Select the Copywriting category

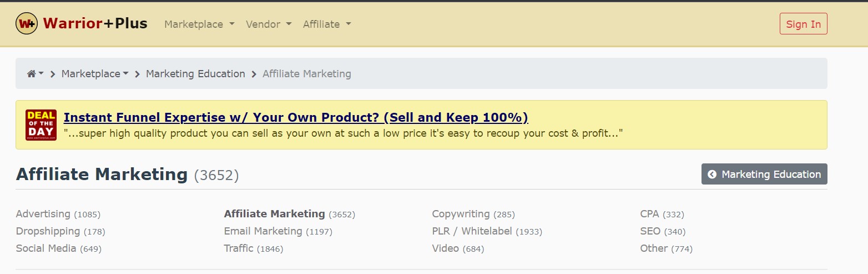point(461,214)
